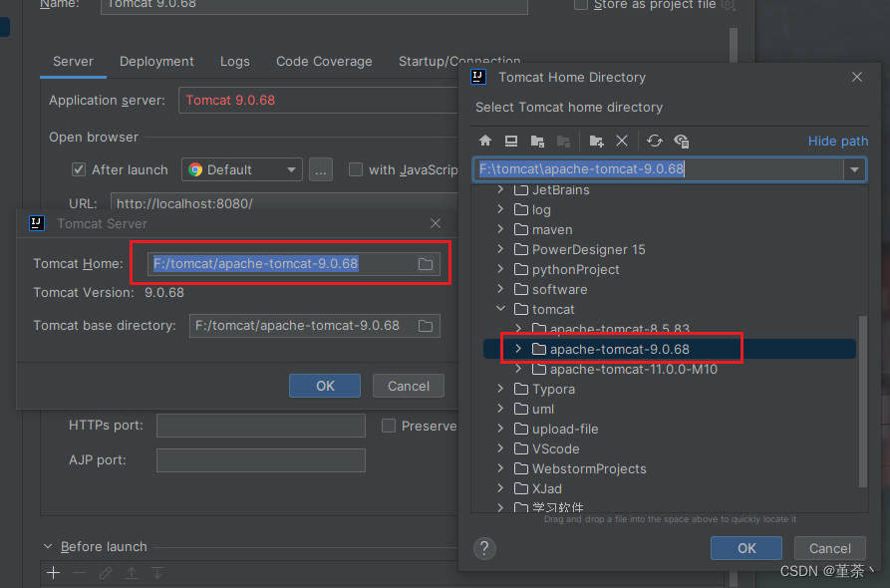The width and height of the screenshot is (890, 588).
Task: Select the VScode folder in tree
Action: (556, 448)
